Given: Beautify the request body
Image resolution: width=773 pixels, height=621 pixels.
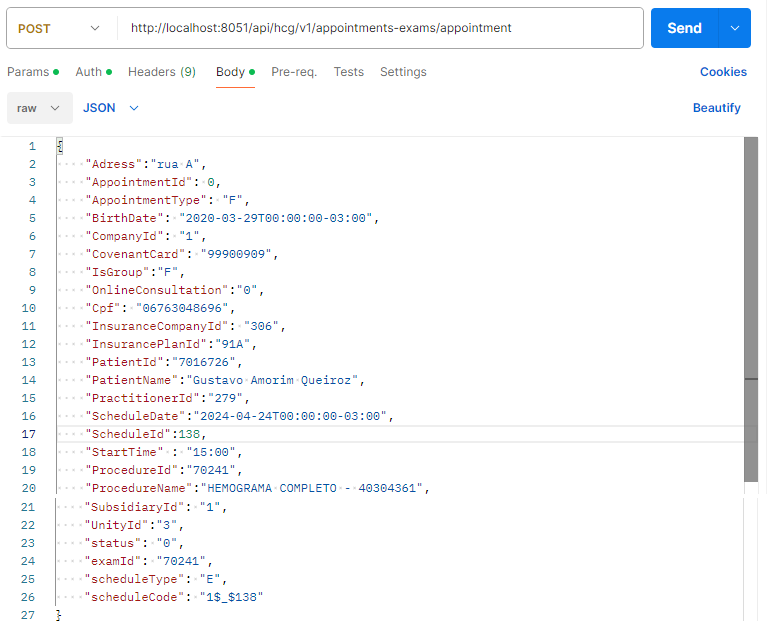Looking at the screenshot, I should (x=716, y=108).
